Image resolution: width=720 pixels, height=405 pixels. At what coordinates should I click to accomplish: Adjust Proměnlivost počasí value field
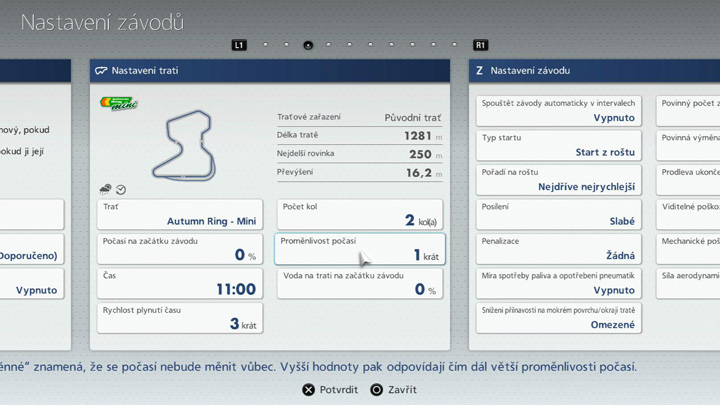(x=360, y=249)
